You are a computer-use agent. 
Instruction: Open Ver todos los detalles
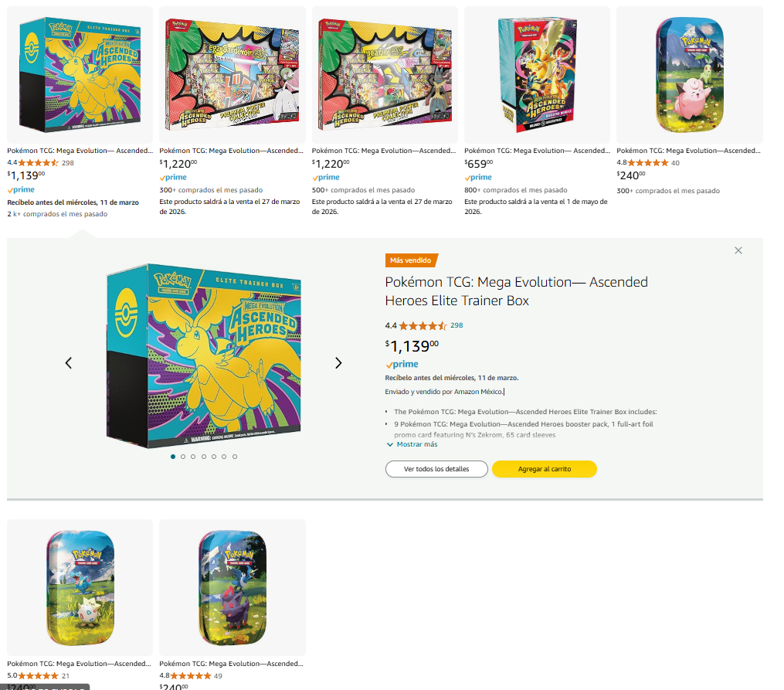436,469
